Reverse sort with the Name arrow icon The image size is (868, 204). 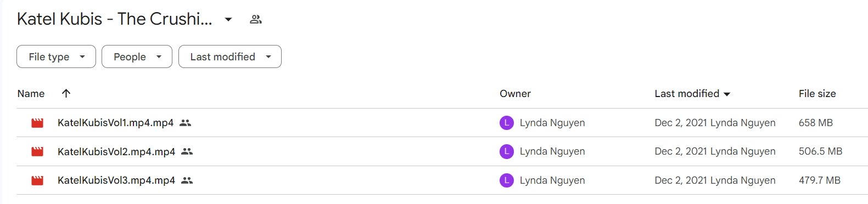click(x=66, y=93)
